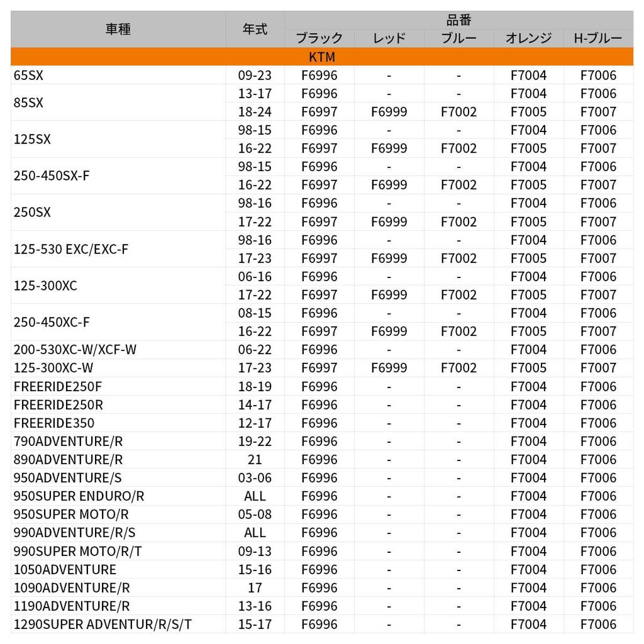The width and height of the screenshot is (644, 644).
Task: Select the レッド column header
Action: tap(389, 38)
